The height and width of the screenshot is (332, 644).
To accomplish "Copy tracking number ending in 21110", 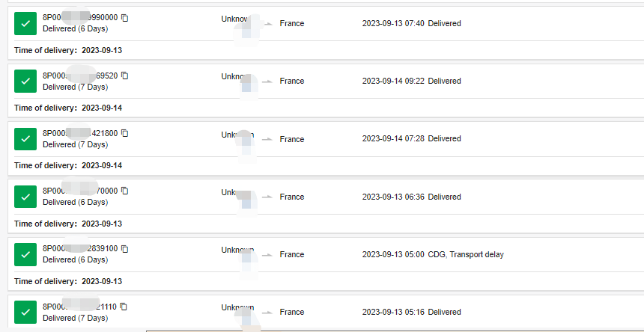I will (x=124, y=307).
